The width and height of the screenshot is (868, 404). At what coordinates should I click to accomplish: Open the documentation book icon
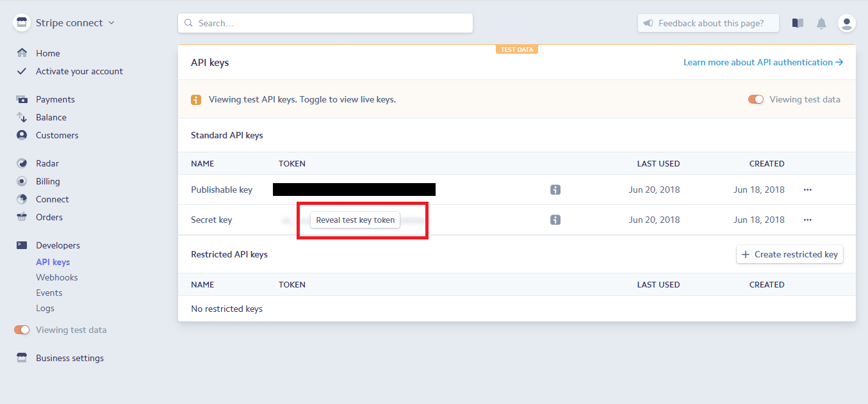pos(797,22)
